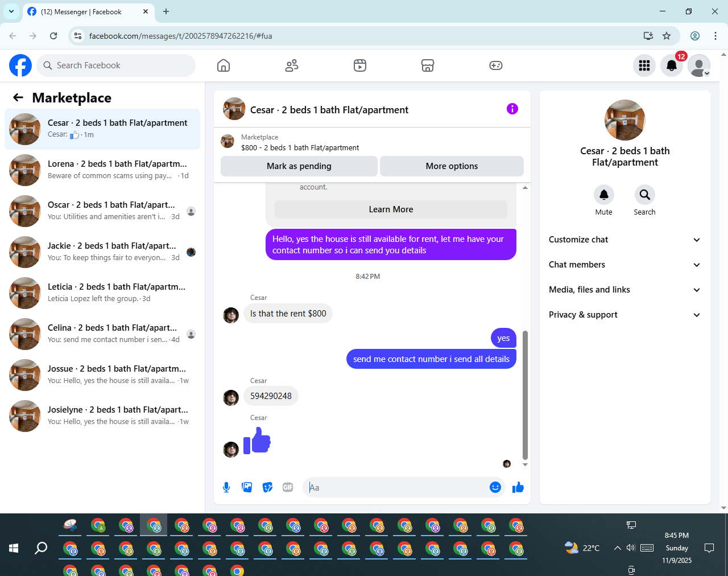Screen dimensions: 728x576
Task: Send a thumbs-up like
Action: coord(518,487)
